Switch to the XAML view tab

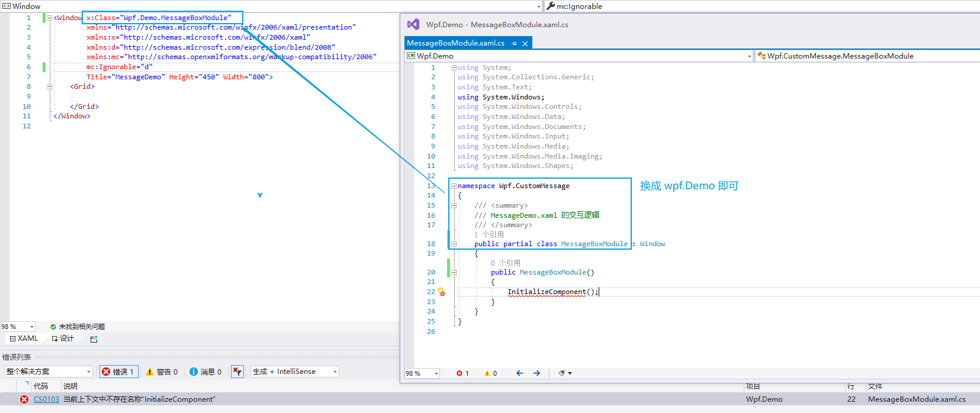coord(24,338)
